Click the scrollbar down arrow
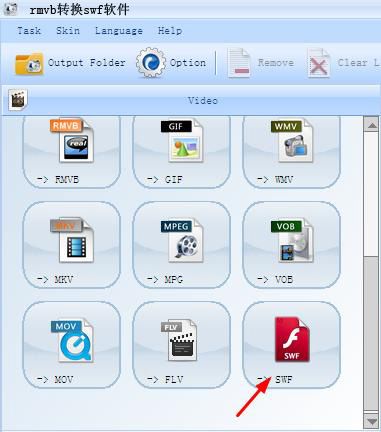The height and width of the screenshot is (432, 381). click(x=372, y=422)
